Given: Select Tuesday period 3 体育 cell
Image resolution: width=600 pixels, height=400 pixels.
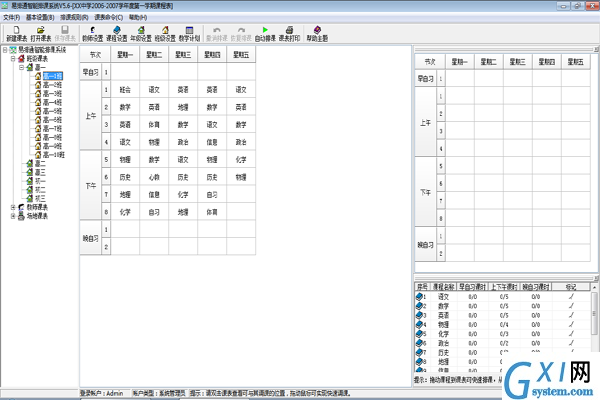Looking at the screenshot, I should coord(154,124).
